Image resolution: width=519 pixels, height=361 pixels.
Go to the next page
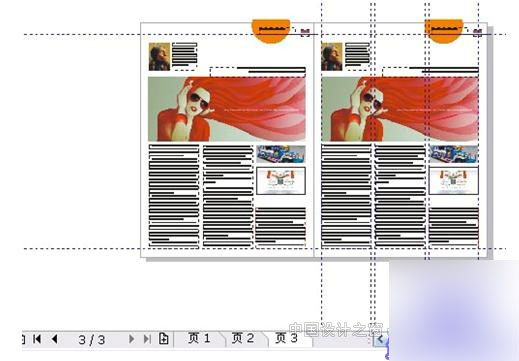coord(131,339)
